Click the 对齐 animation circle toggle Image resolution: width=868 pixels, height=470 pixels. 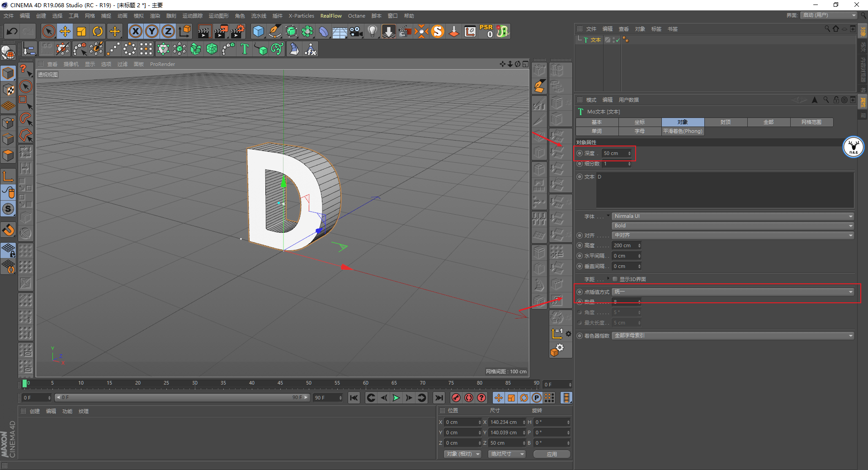[580, 235]
